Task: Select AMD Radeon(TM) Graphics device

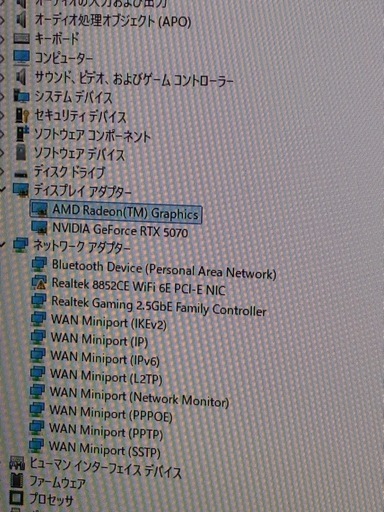Action: pyautogui.click(x=125, y=212)
